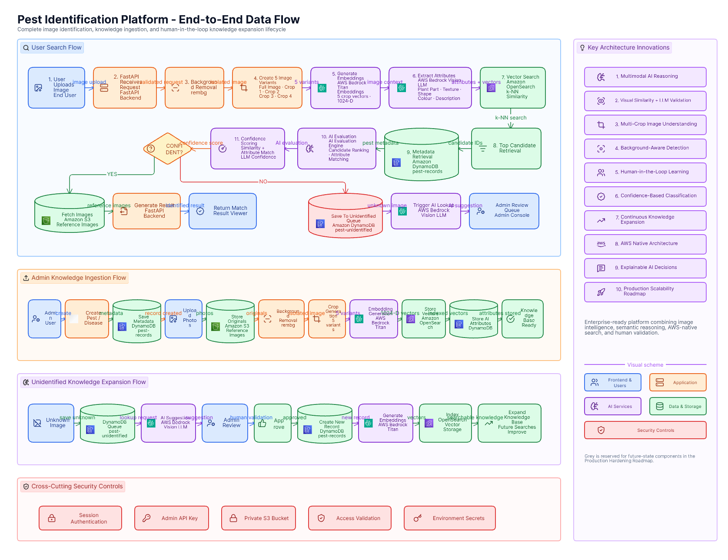Click the Return Match Result Viewer node
Image resolution: width=728 pixels, height=560 pixels.
tap(223, 211)
